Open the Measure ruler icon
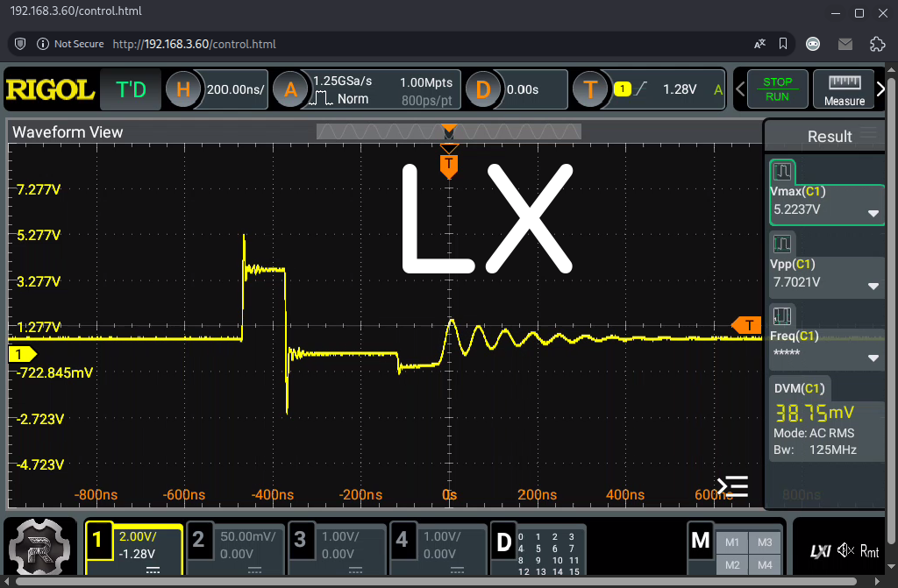Viewport: 898px width, 588px height. click(845, 82)
